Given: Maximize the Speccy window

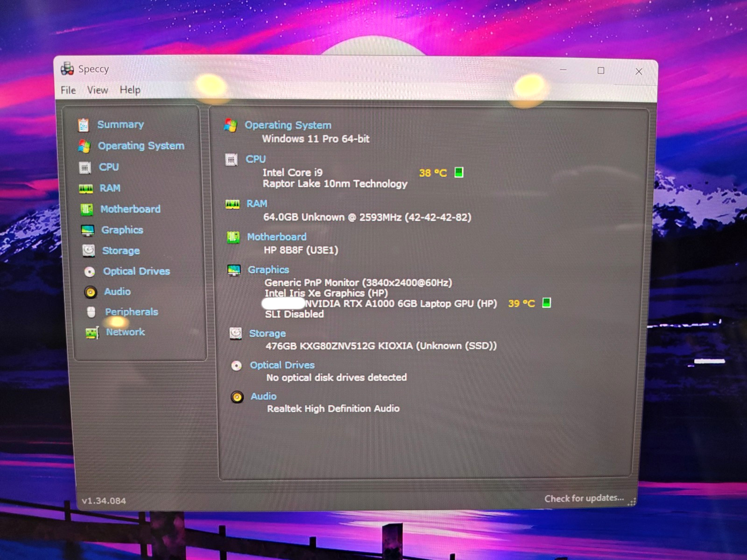Looking at the screenshot, I should [x=601, y=70].
